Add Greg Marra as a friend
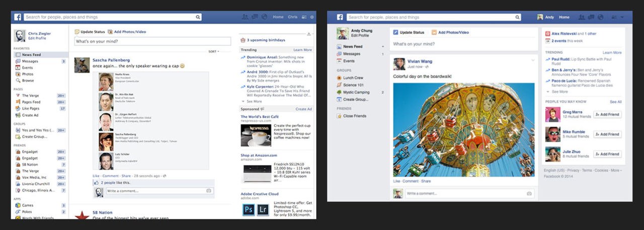The image size is (644, 230). [607, 114]
